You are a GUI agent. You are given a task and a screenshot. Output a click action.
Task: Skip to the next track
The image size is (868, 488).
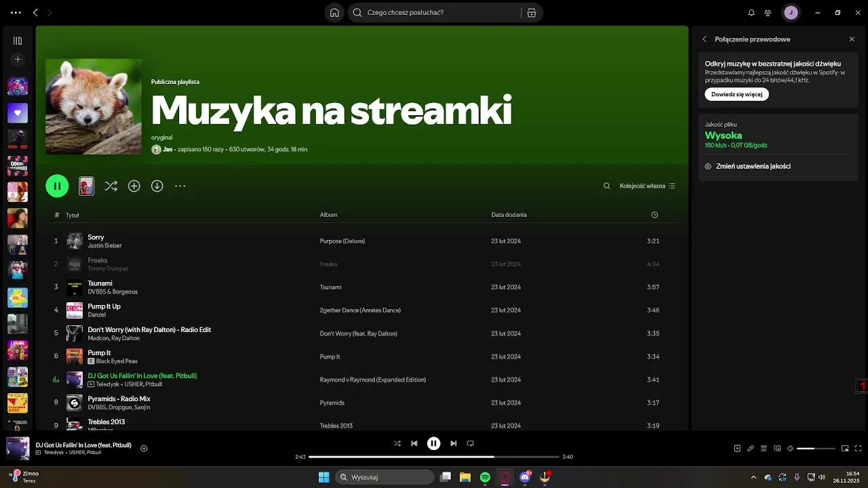click(x=454, y=443)
